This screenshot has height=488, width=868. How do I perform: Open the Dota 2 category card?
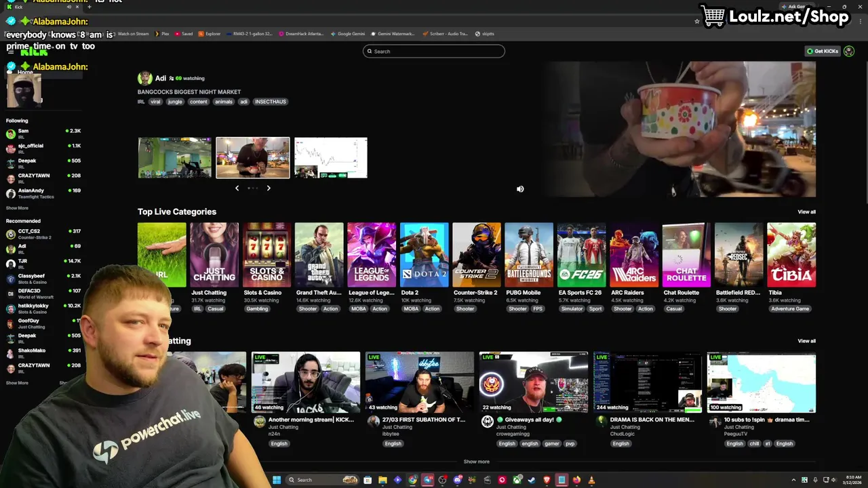point(425,255)
